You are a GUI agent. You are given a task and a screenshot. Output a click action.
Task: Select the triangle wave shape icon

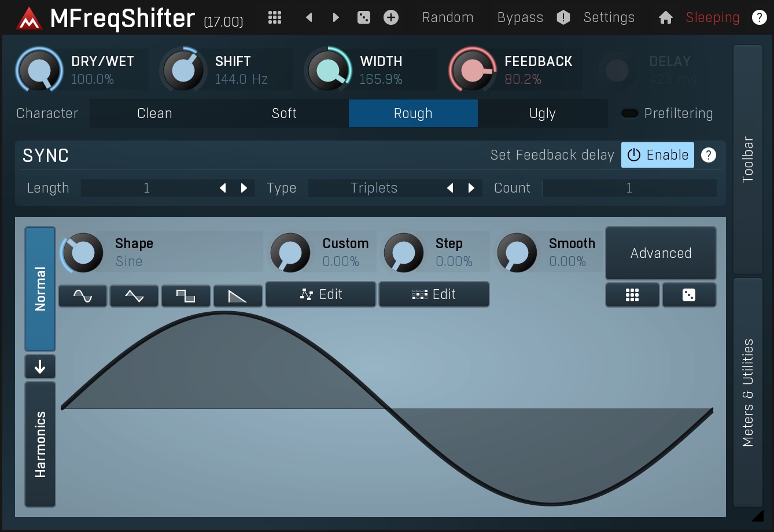(134, 295)
